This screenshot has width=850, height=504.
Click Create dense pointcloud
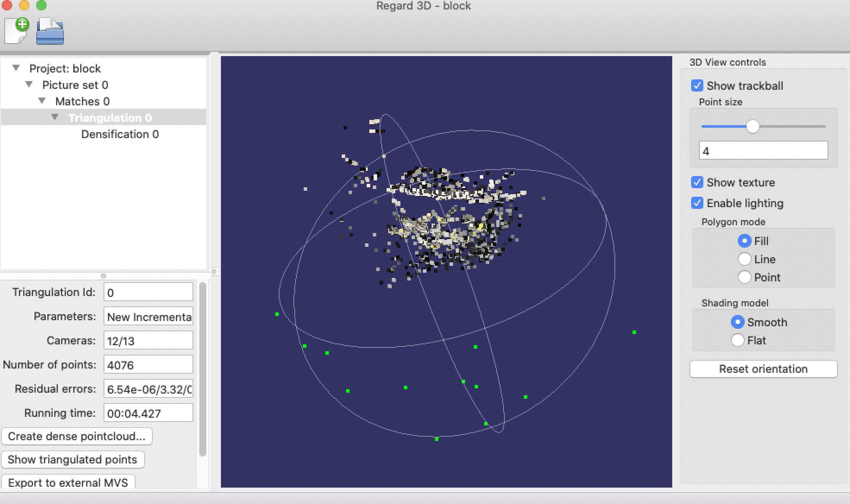tap(77, 436)
